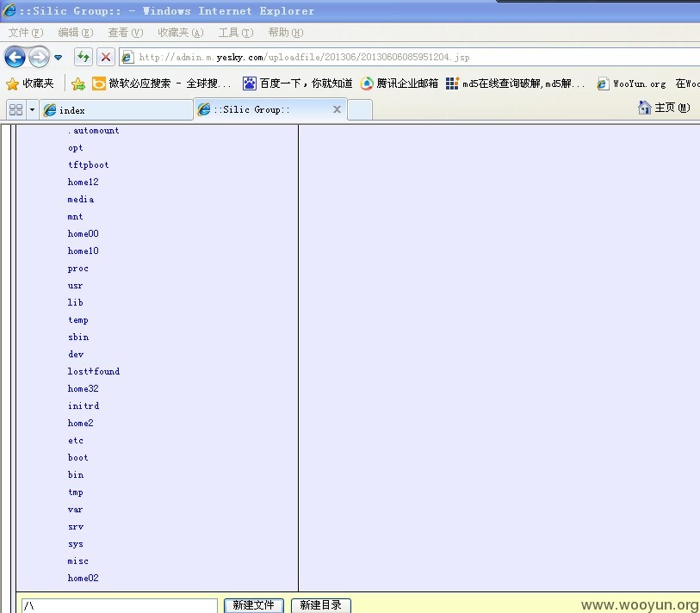The height and width of the screenshot is (613, 700).
Task: Open the etc directory link
Action: tap(76, 440)
